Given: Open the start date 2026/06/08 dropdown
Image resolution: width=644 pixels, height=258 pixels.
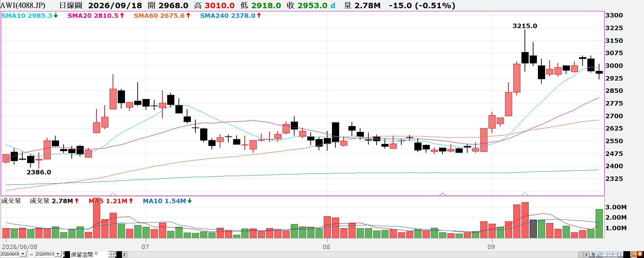Looking at the screenshot, I should pos(23,254).
